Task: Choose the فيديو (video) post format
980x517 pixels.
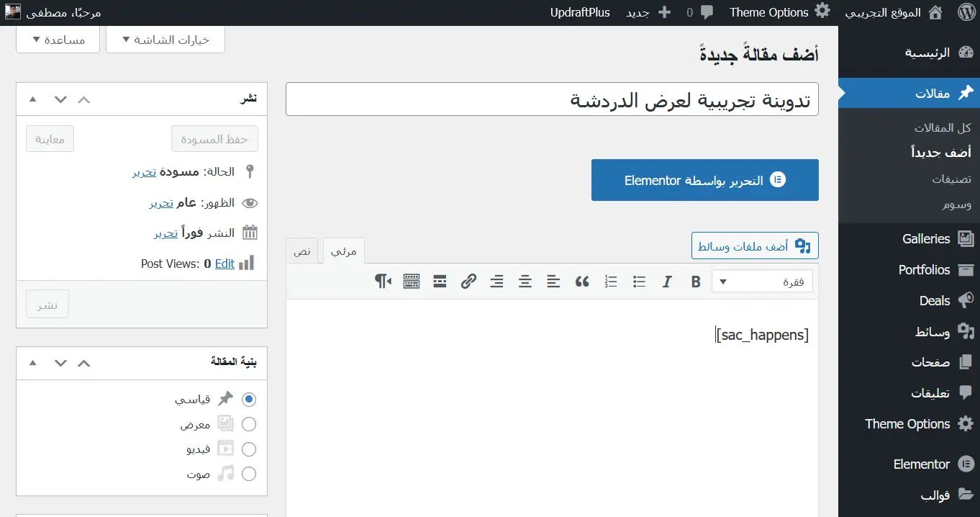Action: (249, 449)
